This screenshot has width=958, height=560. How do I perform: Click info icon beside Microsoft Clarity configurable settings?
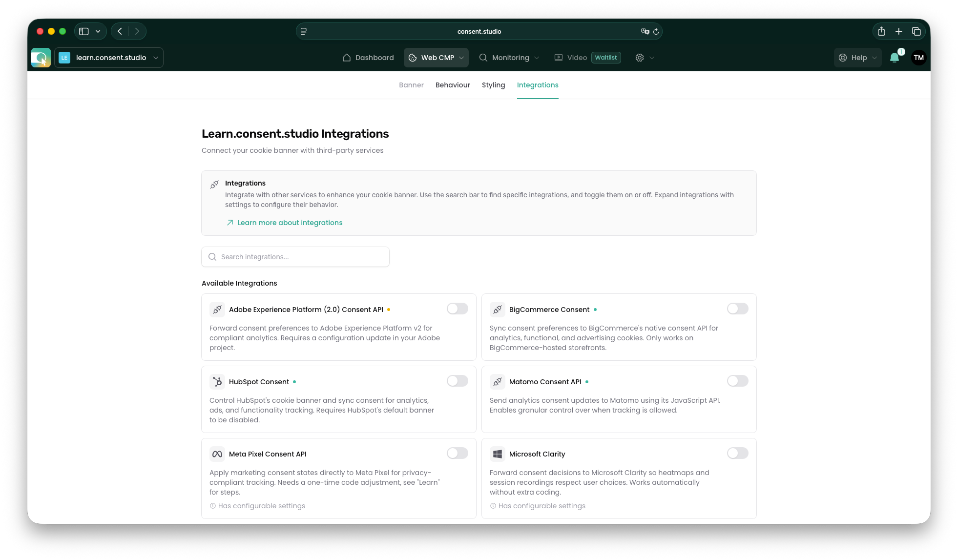tap(493, 506)
